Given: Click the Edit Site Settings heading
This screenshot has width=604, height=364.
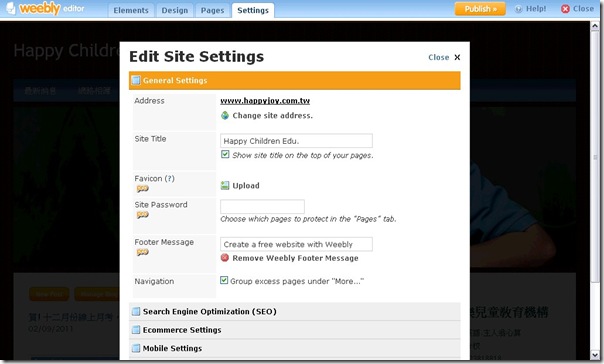Looking at the screenshot, I should tap(196, 57).
